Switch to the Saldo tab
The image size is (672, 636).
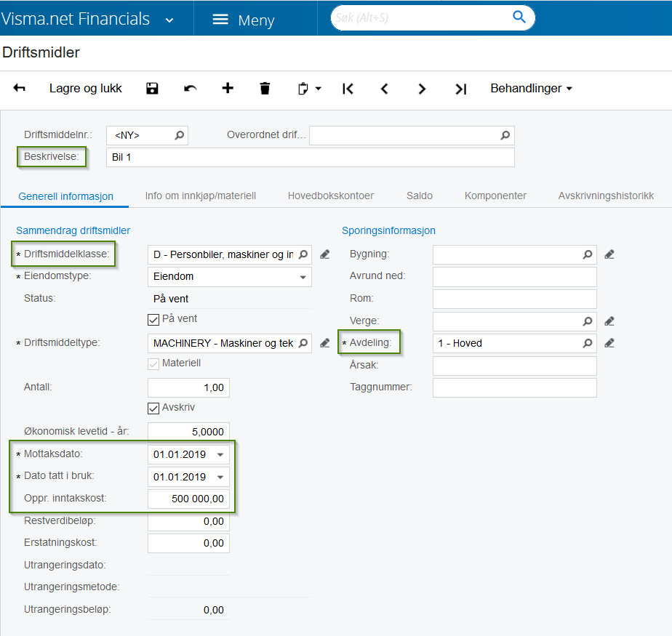pyautogui.click(x=419, y=196)
